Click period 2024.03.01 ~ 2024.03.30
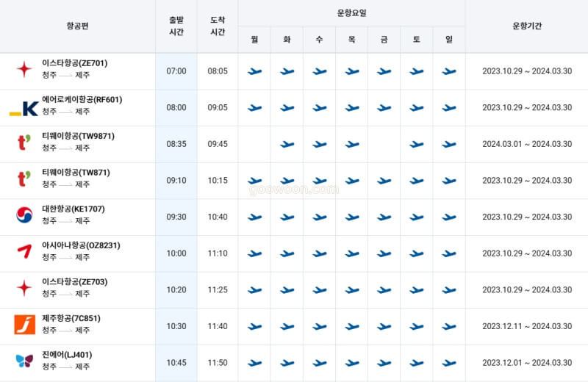 [527, 144]
